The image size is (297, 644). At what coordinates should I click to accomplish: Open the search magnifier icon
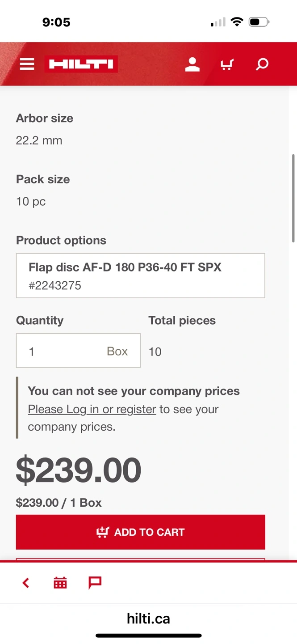[x=262, y=64]
